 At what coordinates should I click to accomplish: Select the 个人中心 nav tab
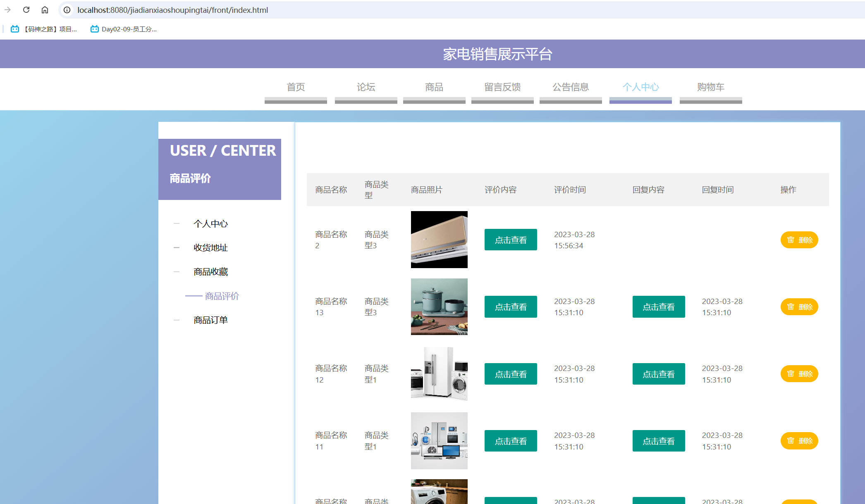click(640, 87)
